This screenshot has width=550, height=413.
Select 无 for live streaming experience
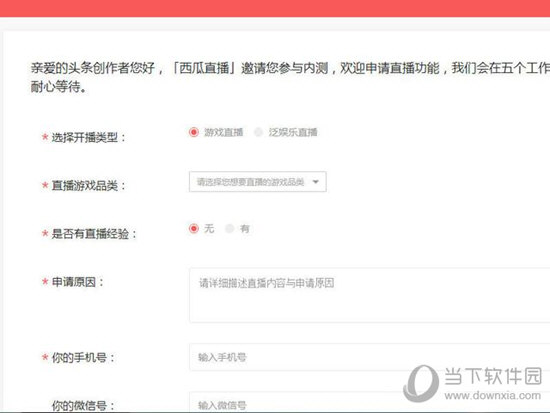[x=194, y=228]
